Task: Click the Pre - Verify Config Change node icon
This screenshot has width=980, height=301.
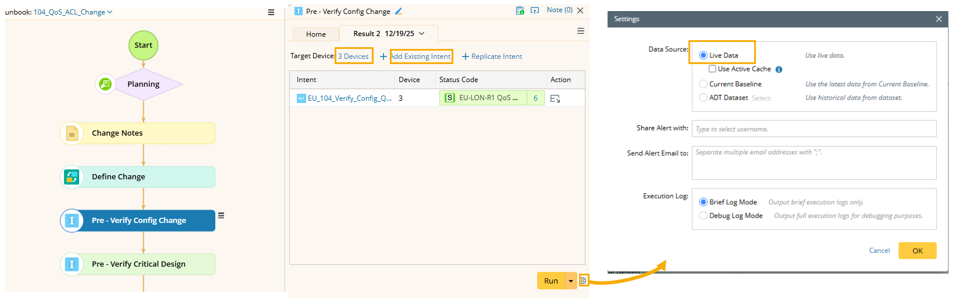Action: (72, 221)
